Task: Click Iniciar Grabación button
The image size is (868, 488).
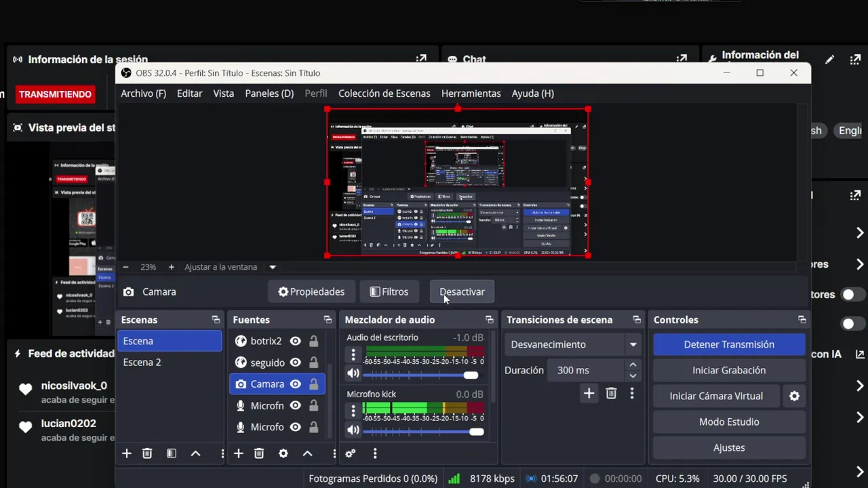Action: (729, 370)
